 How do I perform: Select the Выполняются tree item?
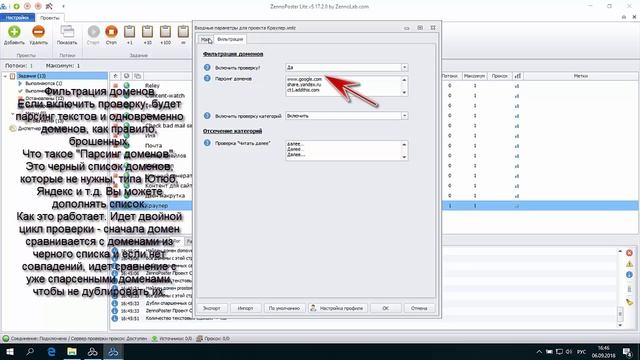point(43,83)
